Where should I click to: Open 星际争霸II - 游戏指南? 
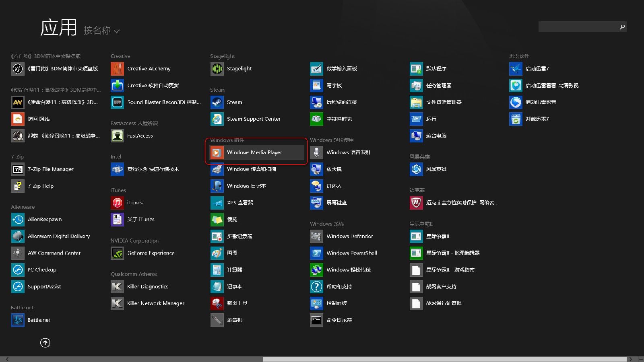(442, 270)
